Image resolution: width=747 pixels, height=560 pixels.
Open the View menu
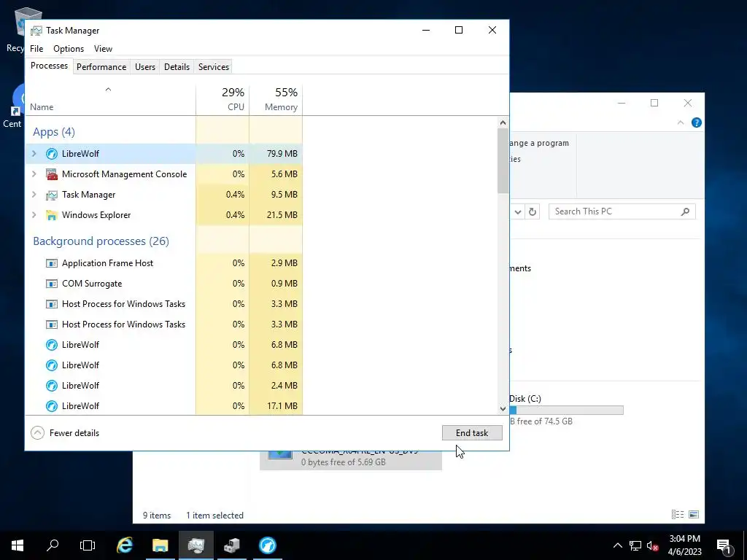[x=103, y=49]
